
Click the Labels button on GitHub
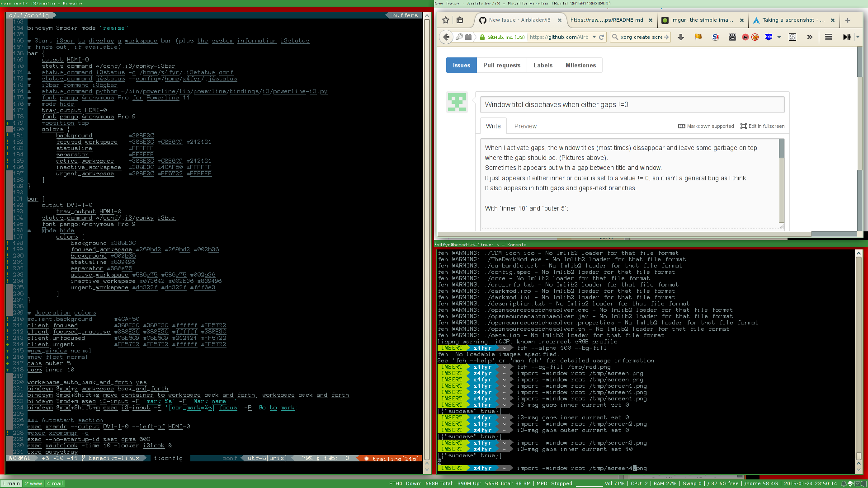pos(542,65)
